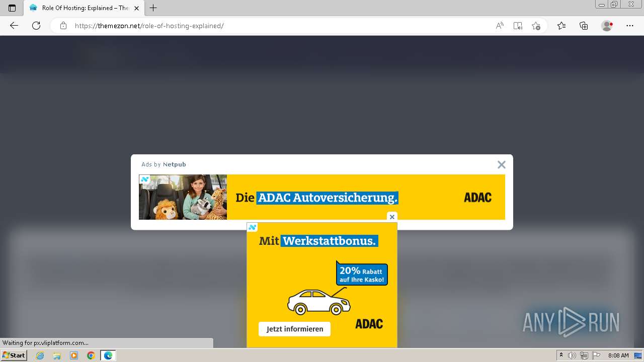Image resolution: width=644 pixels, height=362 pixels.
Task: Click the Show desktop button
Action: click(638, 355)
